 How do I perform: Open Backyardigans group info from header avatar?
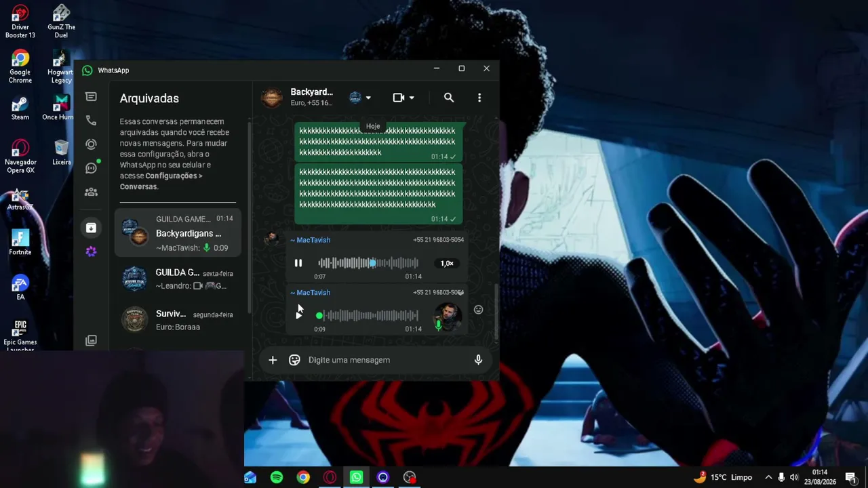point(272,98)
